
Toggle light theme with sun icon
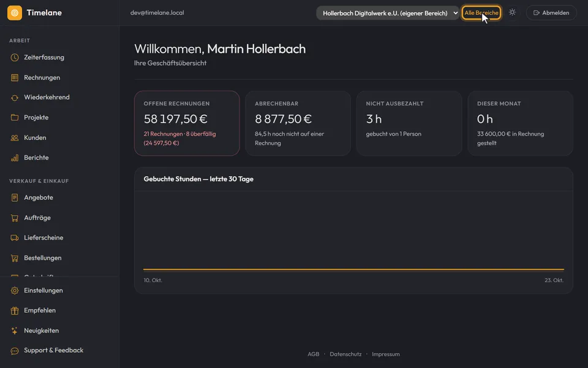[x=512, y=12]
